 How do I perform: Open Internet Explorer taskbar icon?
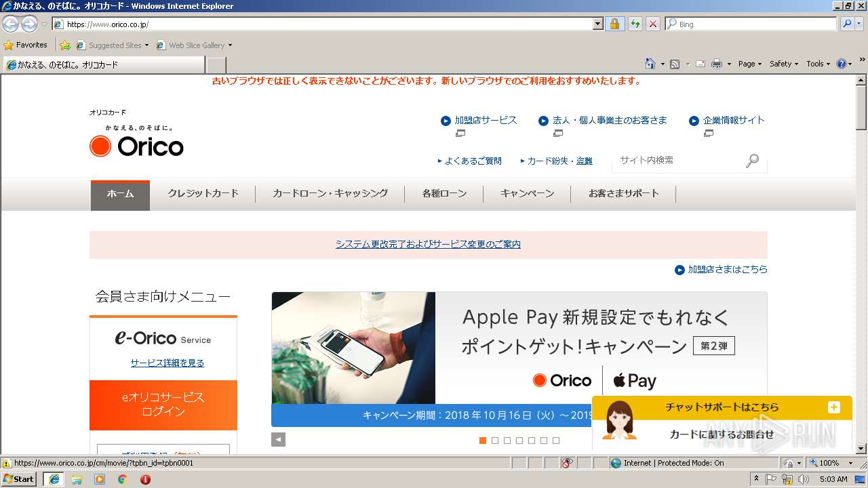click(x=54, y=479)
